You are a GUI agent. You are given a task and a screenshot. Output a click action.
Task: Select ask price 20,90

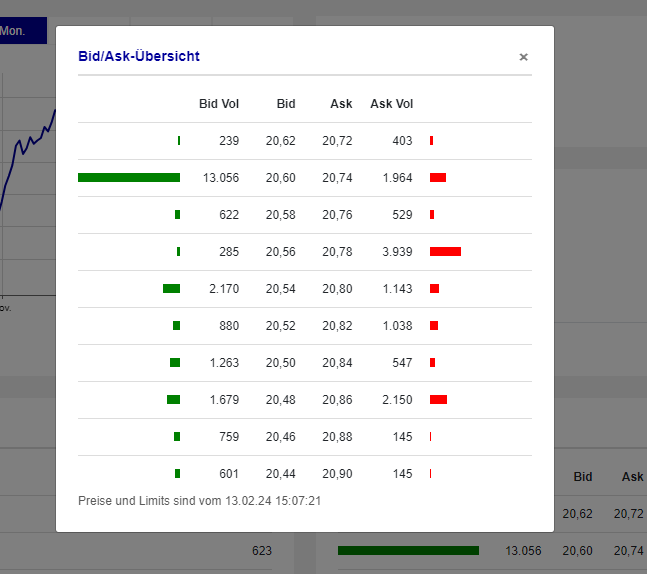337,473
